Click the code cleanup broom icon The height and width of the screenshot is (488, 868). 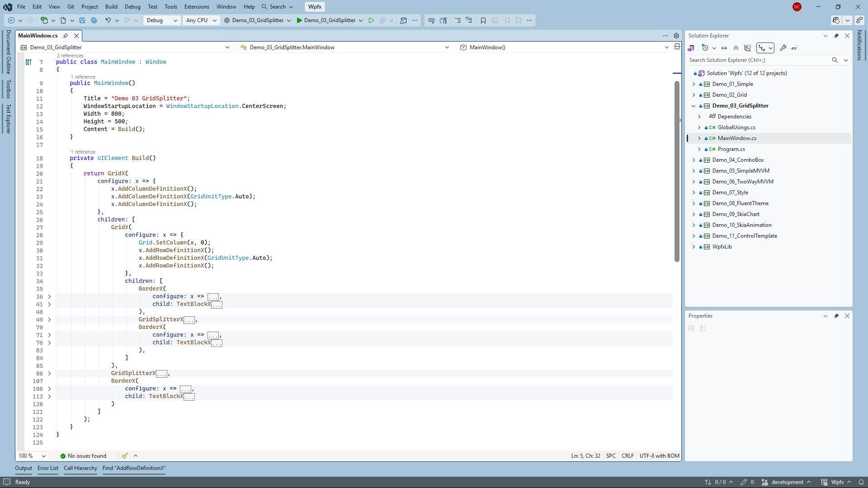125,456
